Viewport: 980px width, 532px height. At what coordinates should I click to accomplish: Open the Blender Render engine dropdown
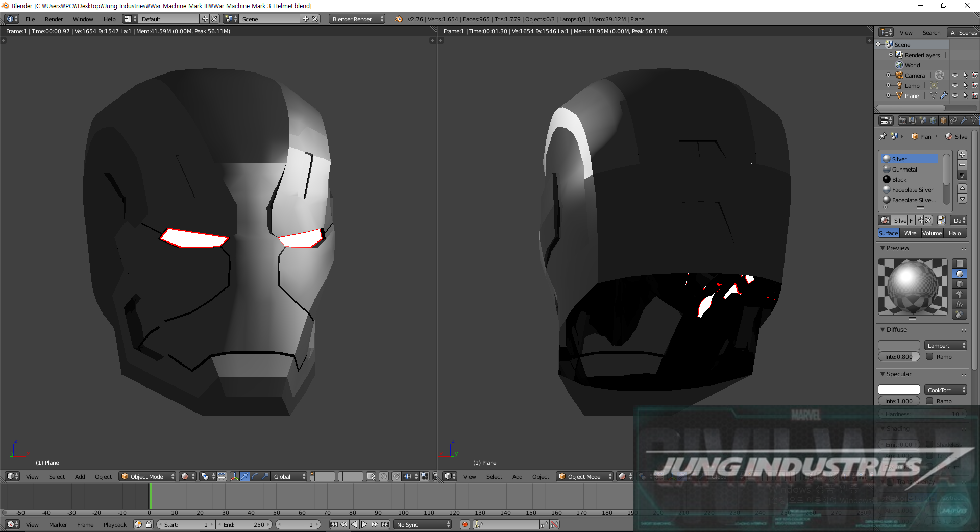tap(357, 19)
